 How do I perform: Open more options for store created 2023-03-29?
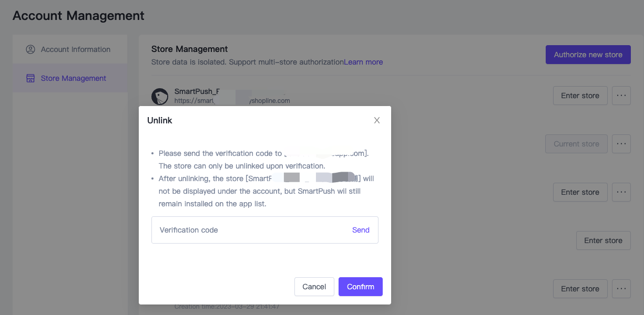(621, 289)
